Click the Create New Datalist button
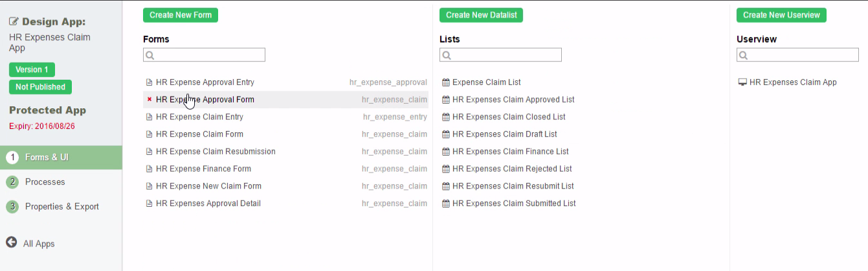Image resolution: width=868 pixels, height=271 pixels. (481, 15)
